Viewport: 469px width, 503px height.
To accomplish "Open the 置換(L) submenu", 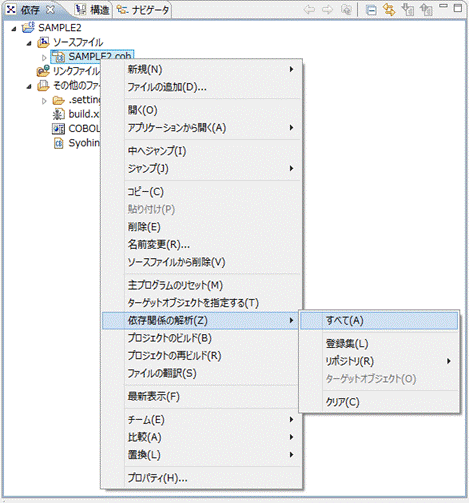I will (x=202, y=455).
